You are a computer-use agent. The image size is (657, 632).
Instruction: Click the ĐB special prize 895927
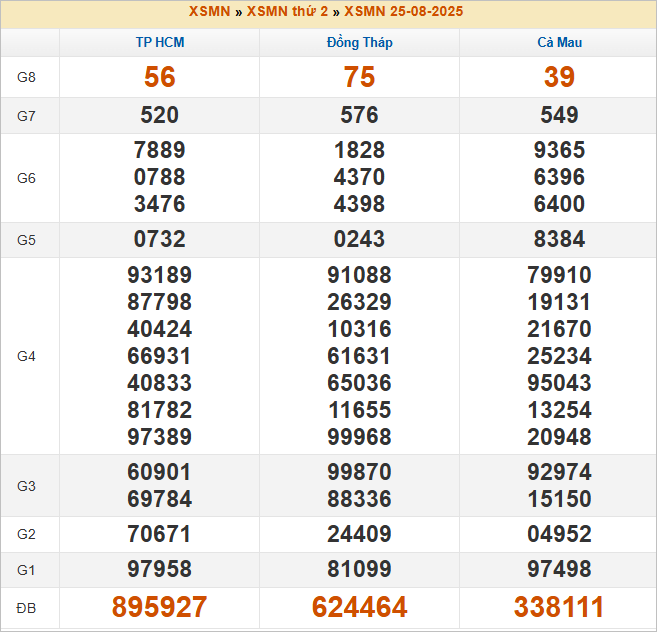(x=160, y=607)
